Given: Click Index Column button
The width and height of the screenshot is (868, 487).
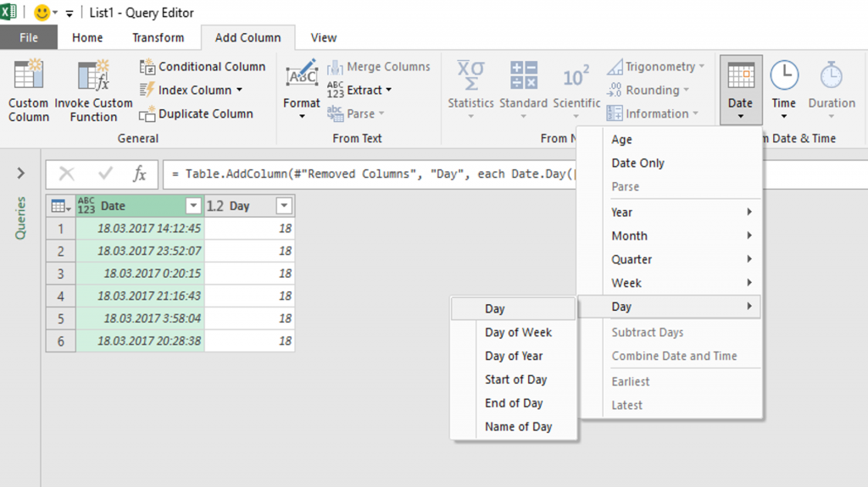Looking at the screenshot, I should [x=191, y=91].
